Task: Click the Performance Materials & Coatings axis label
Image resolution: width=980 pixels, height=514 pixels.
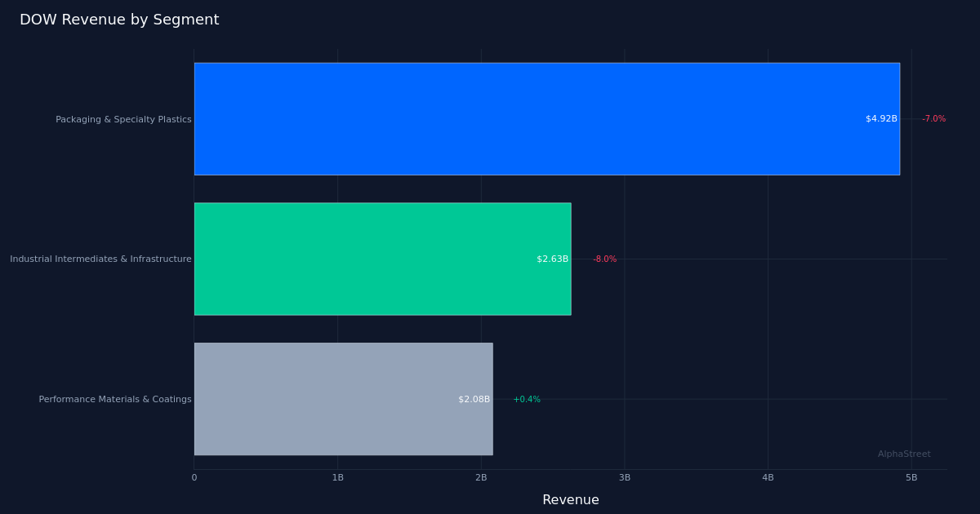Action: [x=114, y=399]
